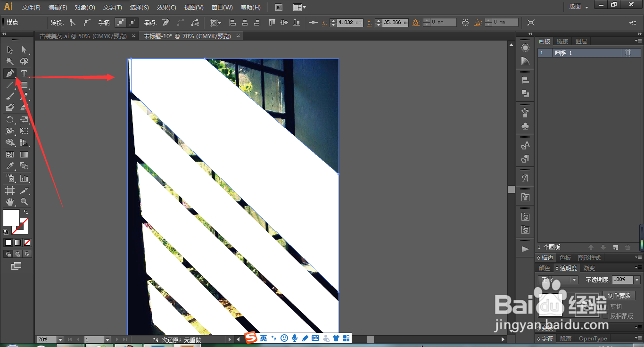Select the Paintbrush tool
644x347 pixels.
(x=10, y=96)
